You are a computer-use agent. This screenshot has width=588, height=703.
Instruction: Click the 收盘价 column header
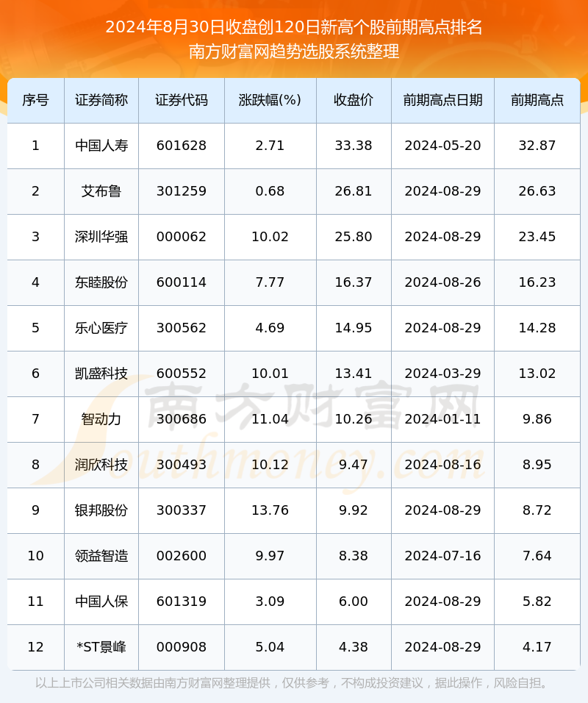click(354, 100)
